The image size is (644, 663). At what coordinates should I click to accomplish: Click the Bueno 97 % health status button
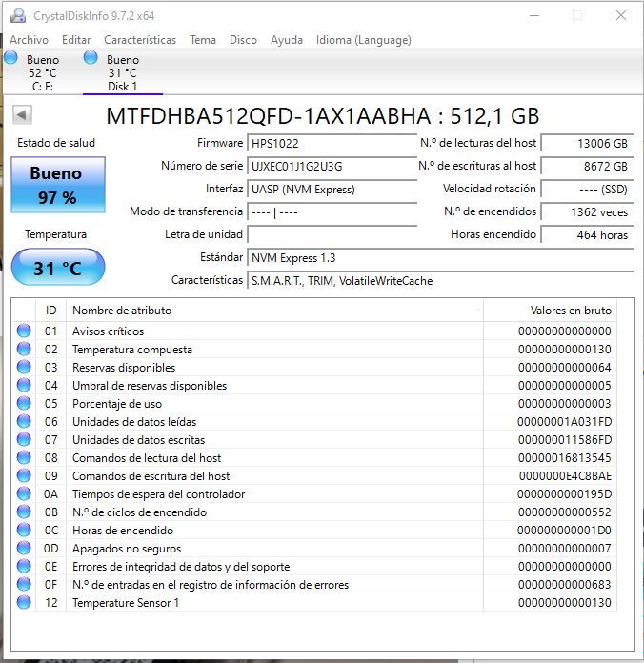(58, 185)
